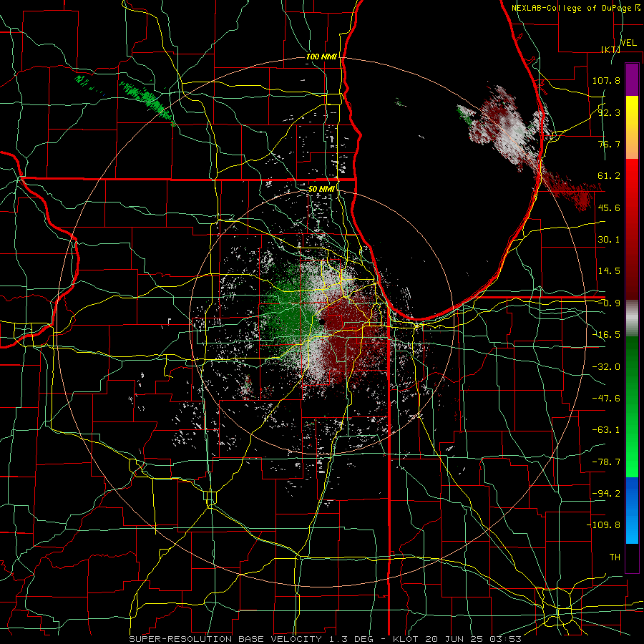Viewport: 644px width, 644px height.
Task: Click the purple segment of velocity color bar
Action: [x=632, y=79]
